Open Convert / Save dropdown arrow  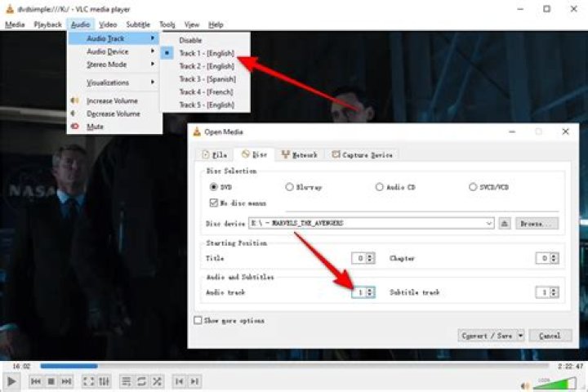520,336
